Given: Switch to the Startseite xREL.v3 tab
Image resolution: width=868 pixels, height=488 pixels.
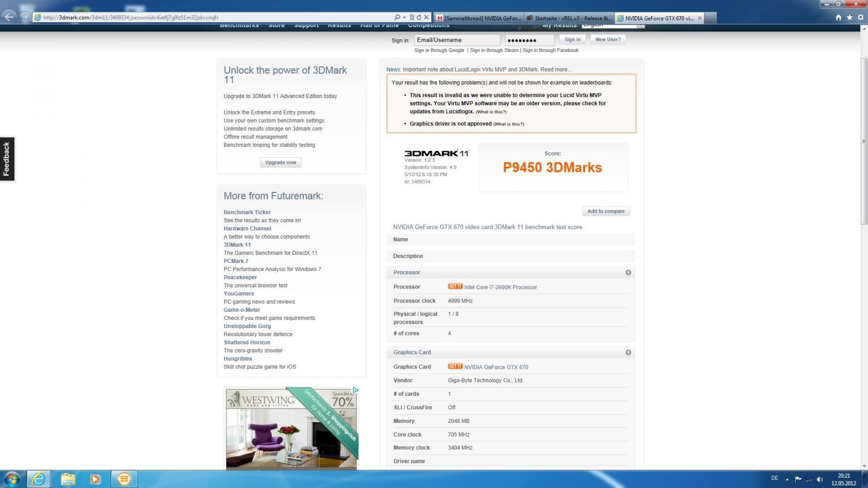Looking at the screenshot, I should pos(569,18).
